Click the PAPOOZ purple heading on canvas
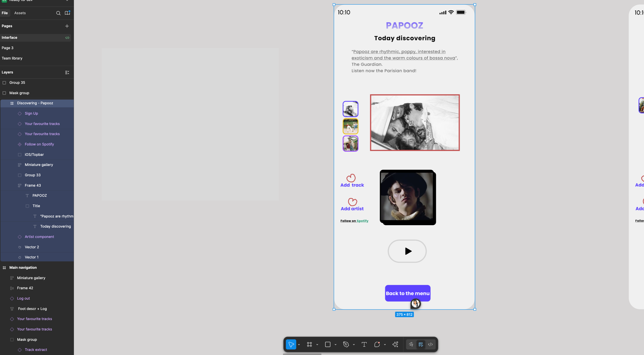This screenshot has height=355, width=644. [405, 26]
